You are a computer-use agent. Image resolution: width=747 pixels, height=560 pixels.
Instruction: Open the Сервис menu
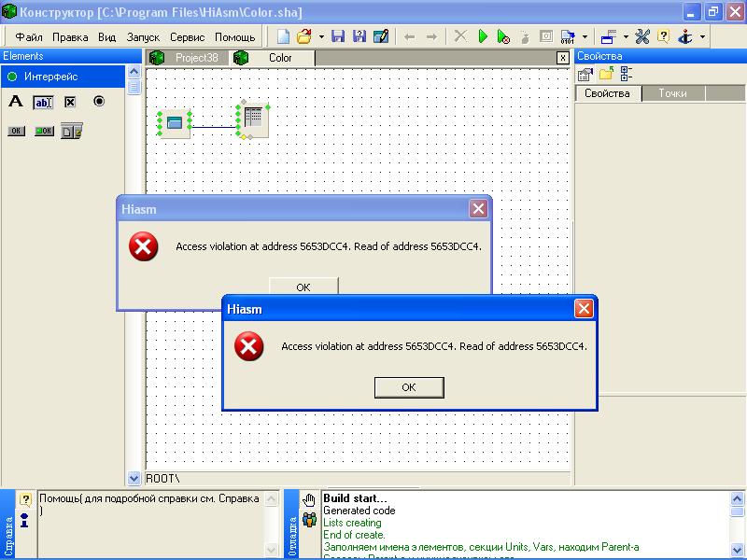(188, 37)
